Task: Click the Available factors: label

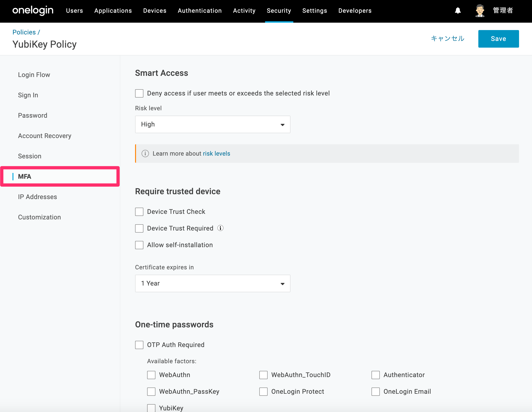Action: coord(172,361)
